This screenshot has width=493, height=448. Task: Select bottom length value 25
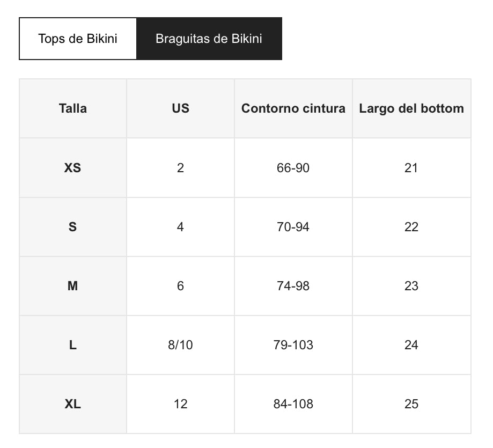pyautogui.click(x=411, y=404)
